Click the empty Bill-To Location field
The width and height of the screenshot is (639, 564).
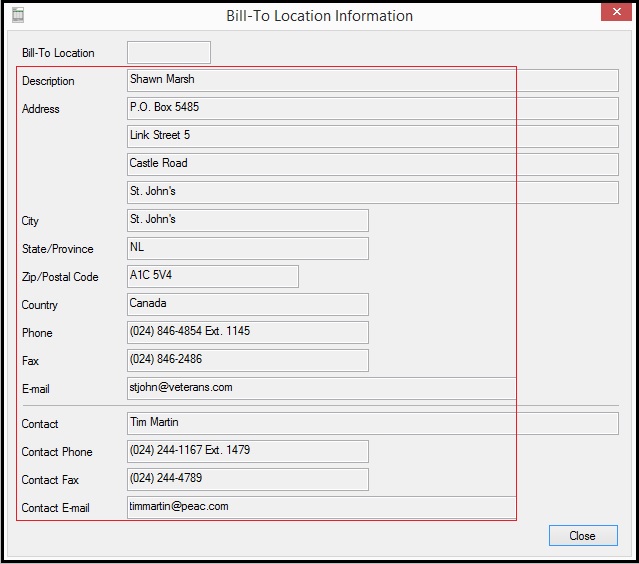[169, 53]
